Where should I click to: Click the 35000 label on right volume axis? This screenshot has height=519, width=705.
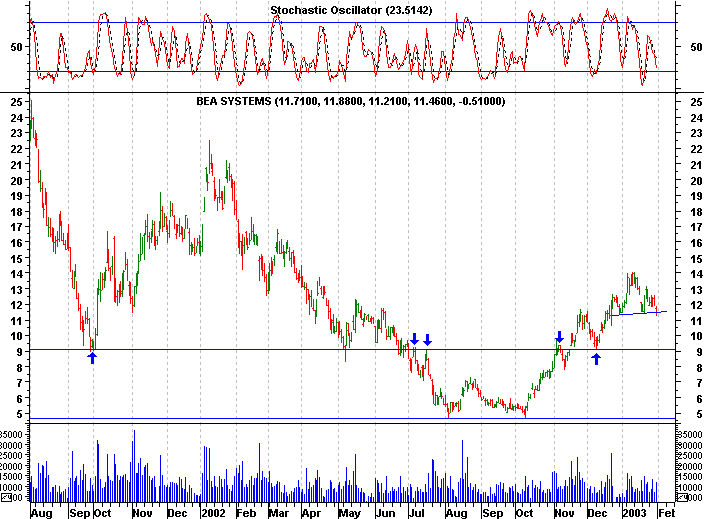(x=690, y=434)
